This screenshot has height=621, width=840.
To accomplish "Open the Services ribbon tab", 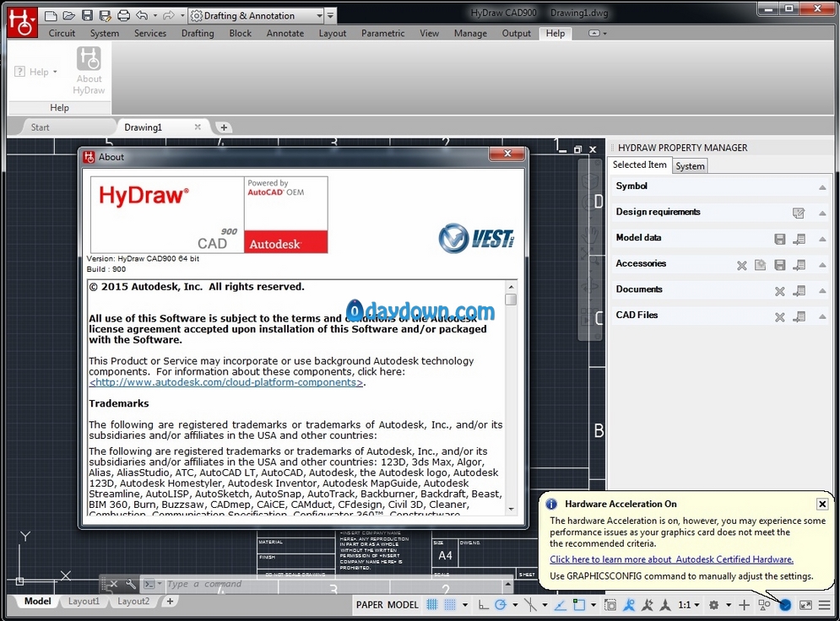I will pyautogui.click(x=150, y=33).
